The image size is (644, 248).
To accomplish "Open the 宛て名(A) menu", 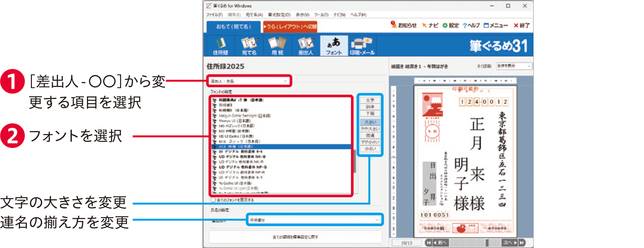I will 254,15.
